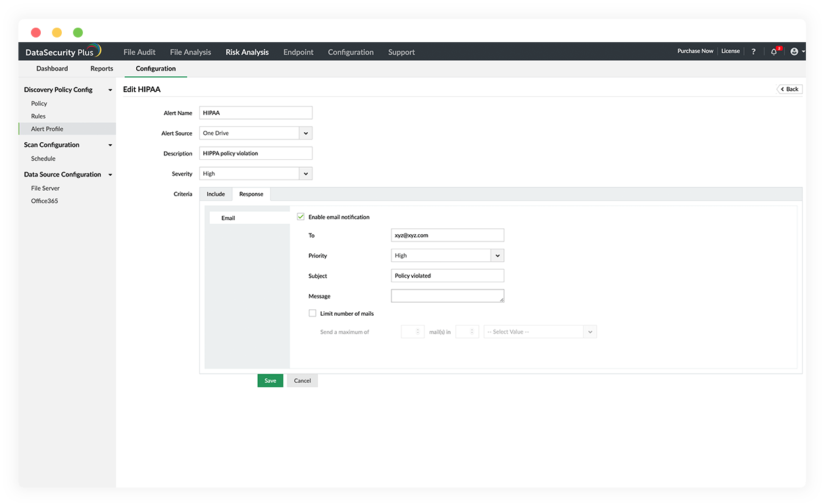Open Policy in the sidebar
Image resolution: width=825 pixels, height=504 pixels.
[39, 103]
